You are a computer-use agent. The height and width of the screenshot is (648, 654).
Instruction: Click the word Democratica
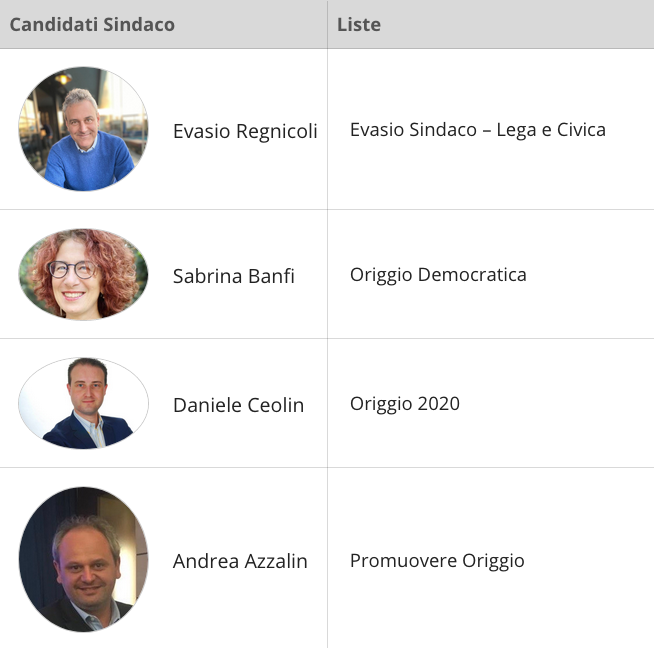click(472, 275)
